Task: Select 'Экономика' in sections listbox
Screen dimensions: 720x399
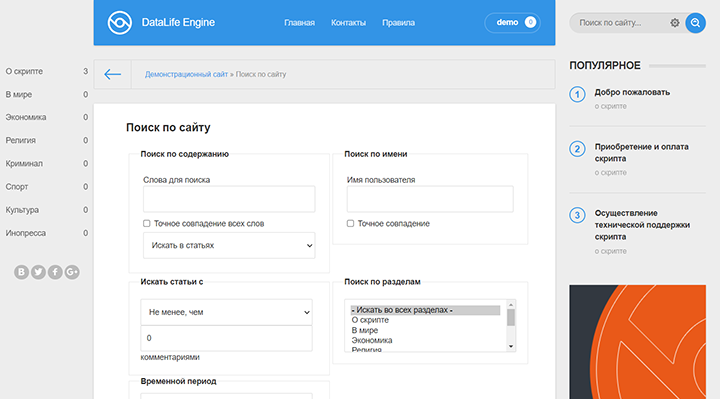Action: point(425,340)
